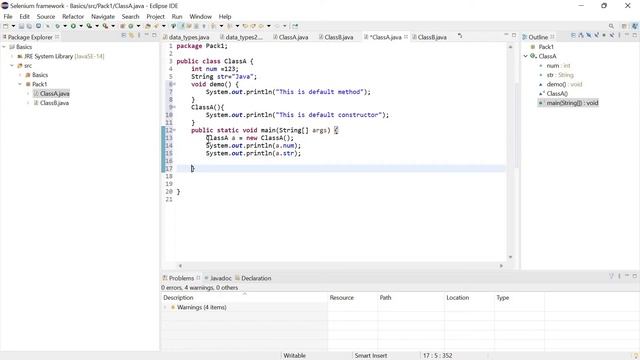Switch to the Declaration tab
This screenshot has height=360, width=640.
click(x=253, y=278)
